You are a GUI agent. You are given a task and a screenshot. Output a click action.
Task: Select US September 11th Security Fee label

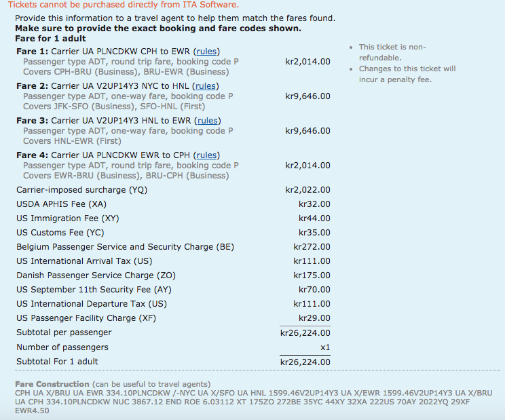[x=94, y=290]
